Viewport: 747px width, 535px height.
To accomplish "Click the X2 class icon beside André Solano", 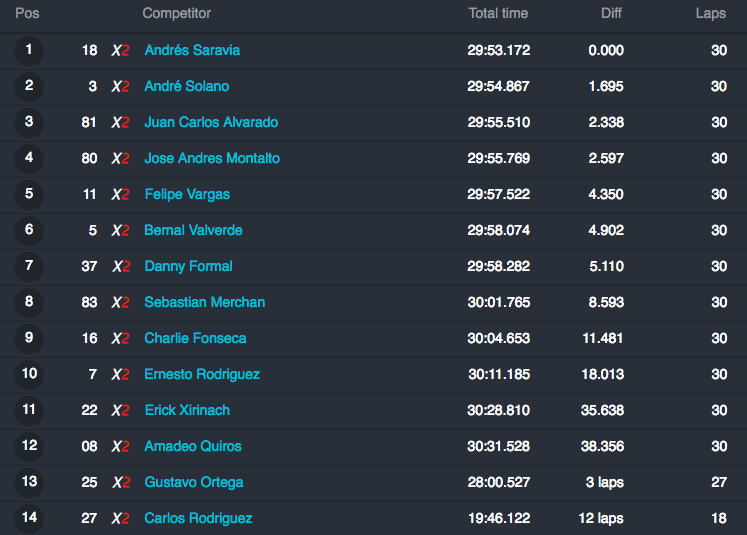I will (121, 86).
